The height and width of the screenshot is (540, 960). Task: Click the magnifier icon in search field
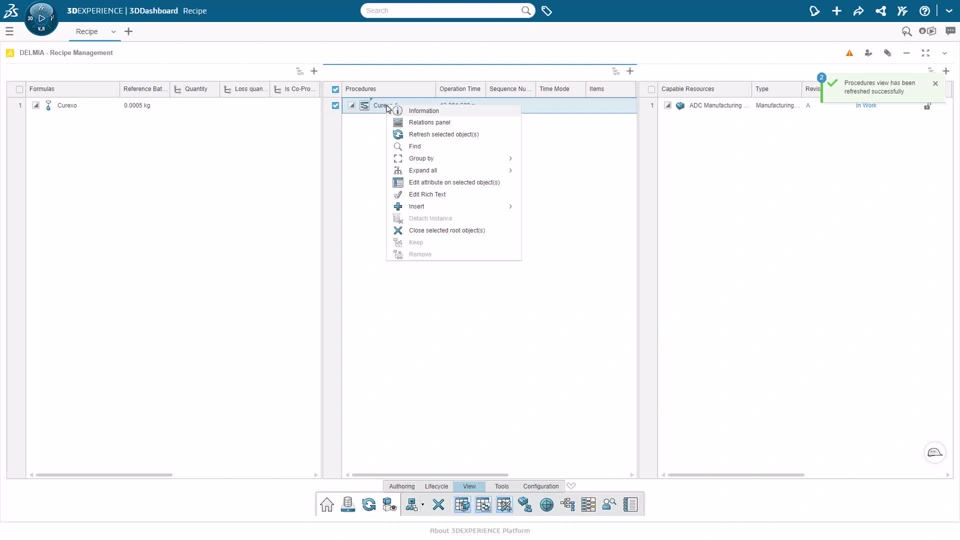[x=526, y=10]
